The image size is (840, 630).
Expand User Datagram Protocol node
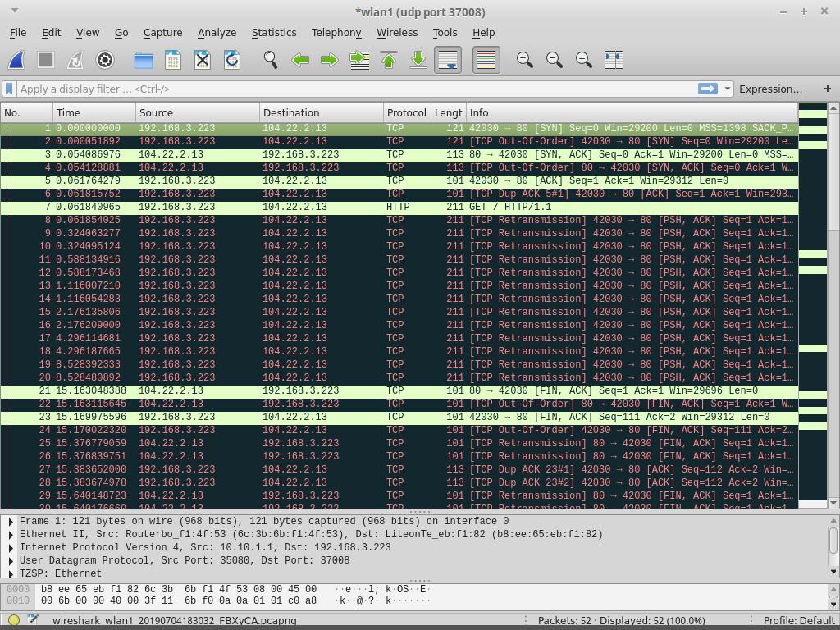click(10, 561)
